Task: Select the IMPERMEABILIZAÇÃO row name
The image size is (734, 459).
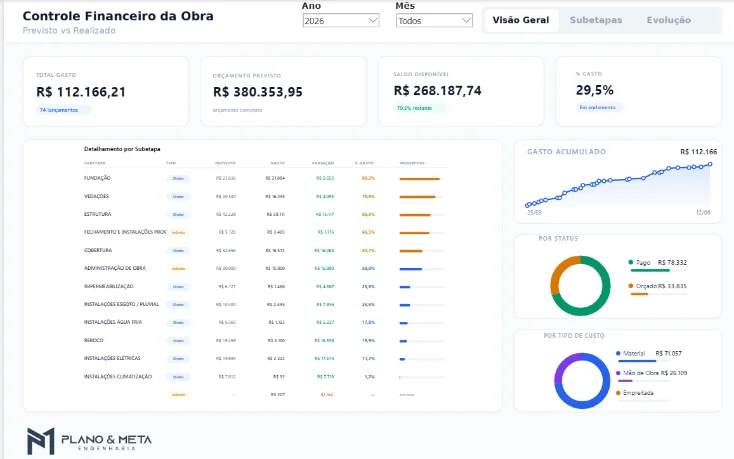Action: [109, 286]
